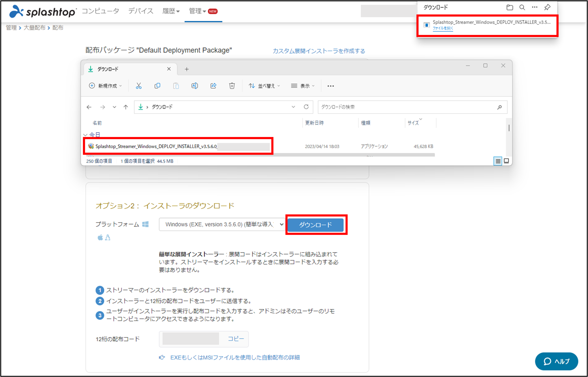Switch to large thumbnails view icon
588x377 pixels.
click(506, 161)
